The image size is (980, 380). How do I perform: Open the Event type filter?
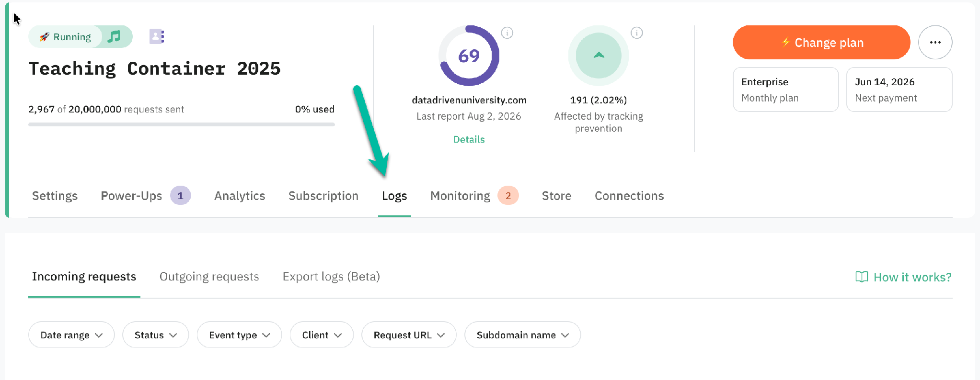239,335
